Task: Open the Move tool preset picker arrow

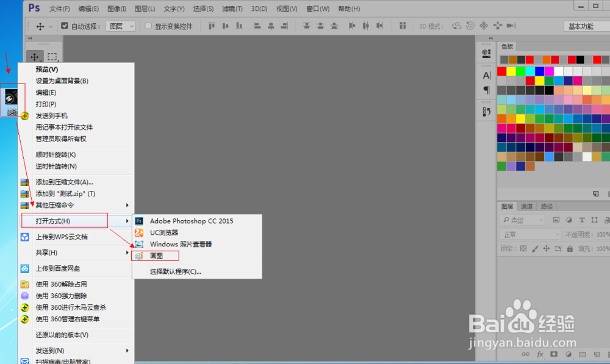Action: [51, 26]
